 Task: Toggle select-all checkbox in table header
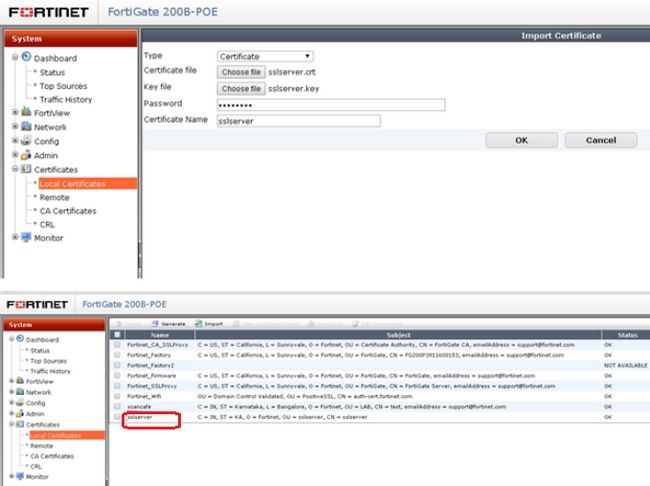[117, 334]
